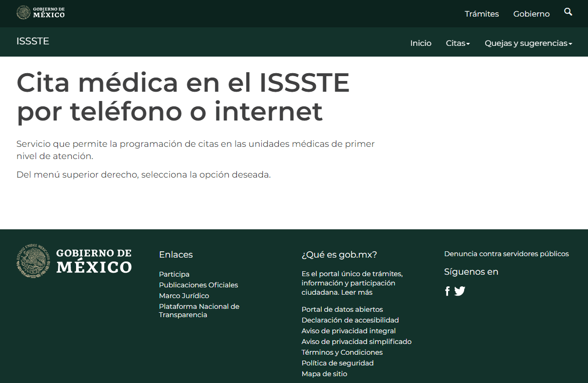Open Aviso de privacidad integral
588x383 pixels.
tap(349, 331)
